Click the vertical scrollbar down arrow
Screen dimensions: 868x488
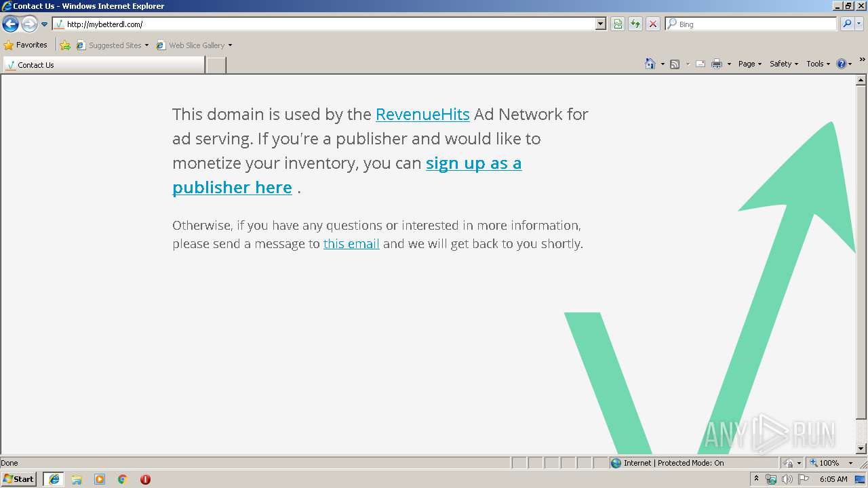tap(861, 449)
